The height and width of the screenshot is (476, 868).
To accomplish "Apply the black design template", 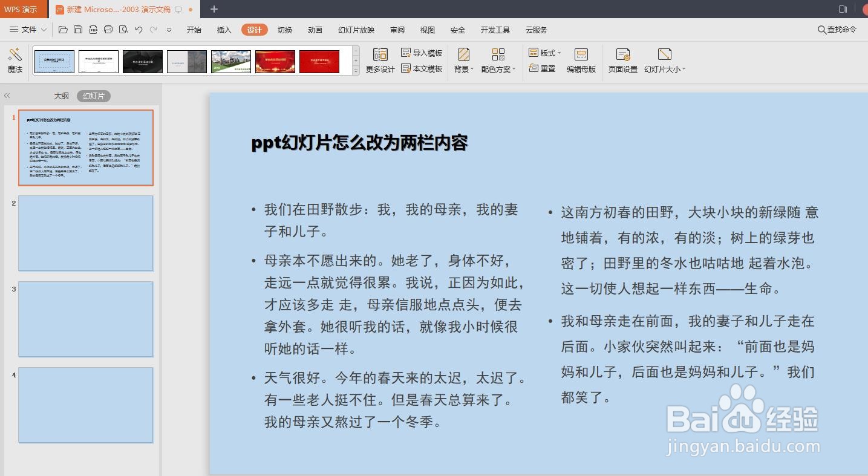I will 143,62.
